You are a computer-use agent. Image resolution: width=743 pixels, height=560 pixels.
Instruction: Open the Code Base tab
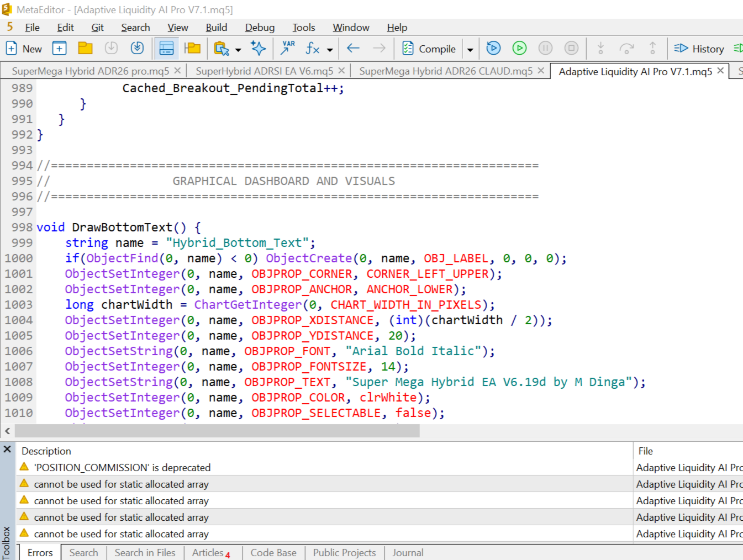click(273, 553)
